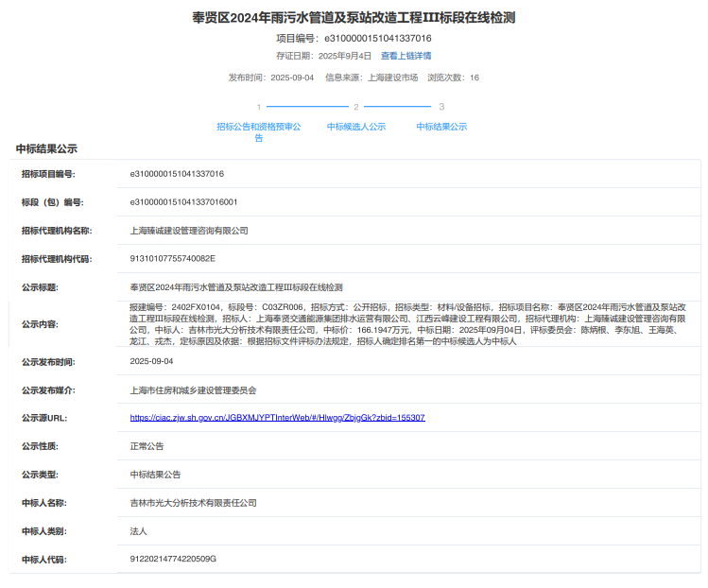Image resolution: width=708 pixels, height=588 pixels.
Task: Click the 项目编号 value under the title
Action: pyautogui.click(x=378, y=39)
